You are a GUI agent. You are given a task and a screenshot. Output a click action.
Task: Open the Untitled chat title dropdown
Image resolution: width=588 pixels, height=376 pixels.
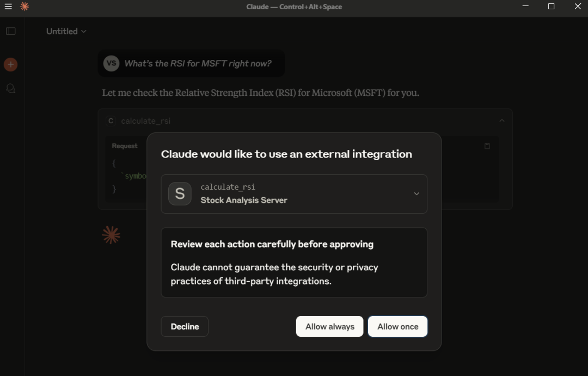(x=66, y=31)
